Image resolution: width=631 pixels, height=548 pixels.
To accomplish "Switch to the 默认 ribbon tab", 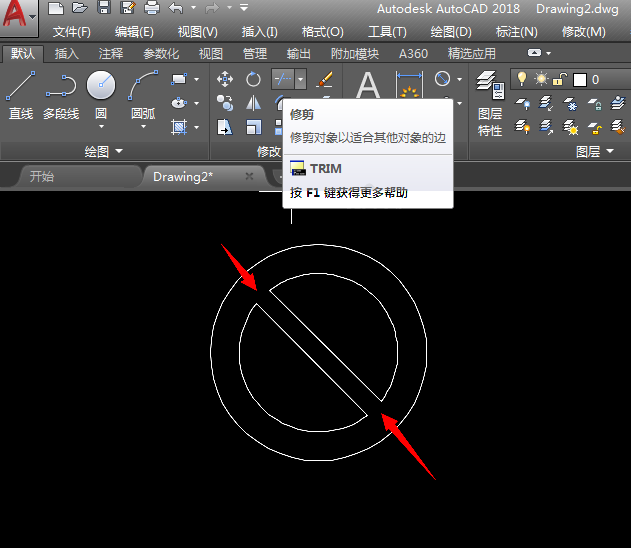I will pos(23,54).
